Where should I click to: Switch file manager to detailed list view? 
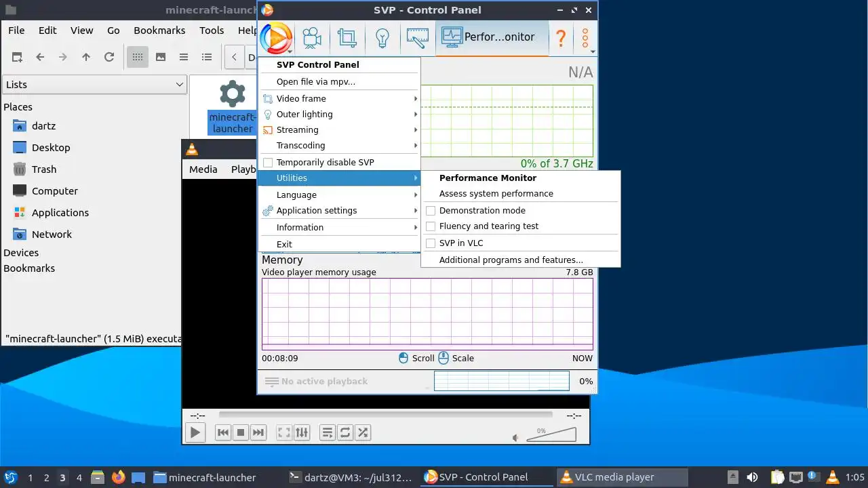[x=207, y=57]
